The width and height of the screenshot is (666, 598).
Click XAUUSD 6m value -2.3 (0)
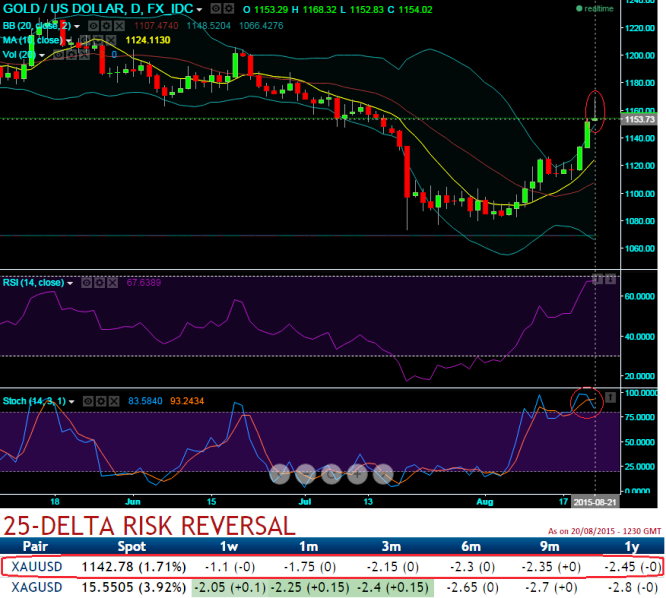click(472, 567)
